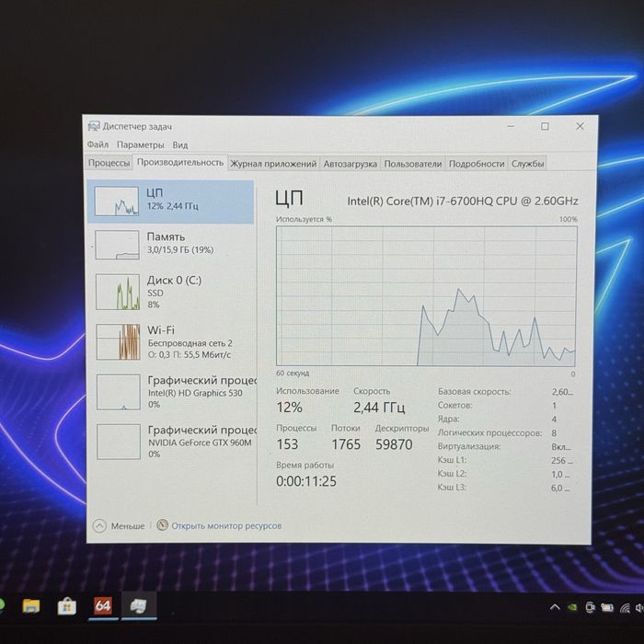
Task: Click the resource monitor icon
Action: pos(162,525)
